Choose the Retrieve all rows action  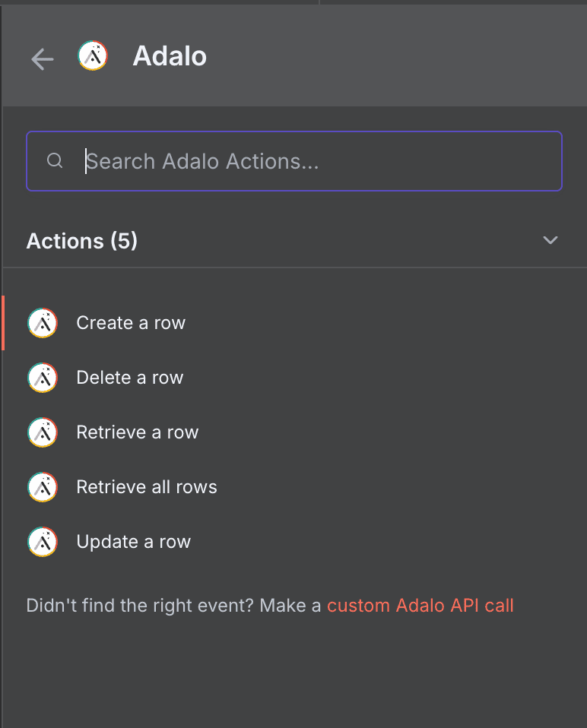(x=146, y=486)
